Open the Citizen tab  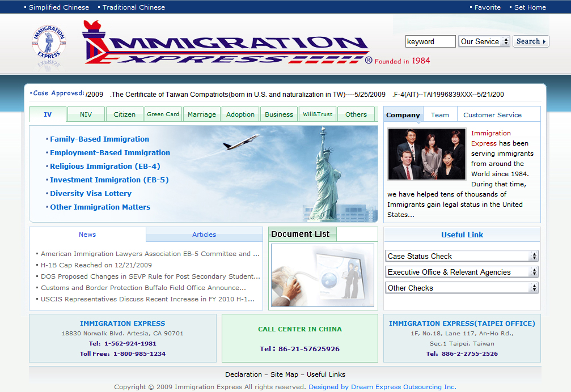125,114
